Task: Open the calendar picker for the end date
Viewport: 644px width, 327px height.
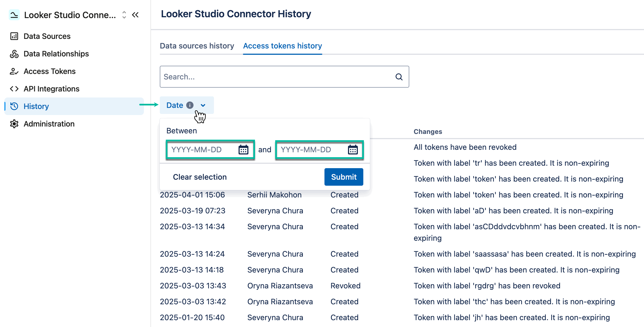Action: 353,150
